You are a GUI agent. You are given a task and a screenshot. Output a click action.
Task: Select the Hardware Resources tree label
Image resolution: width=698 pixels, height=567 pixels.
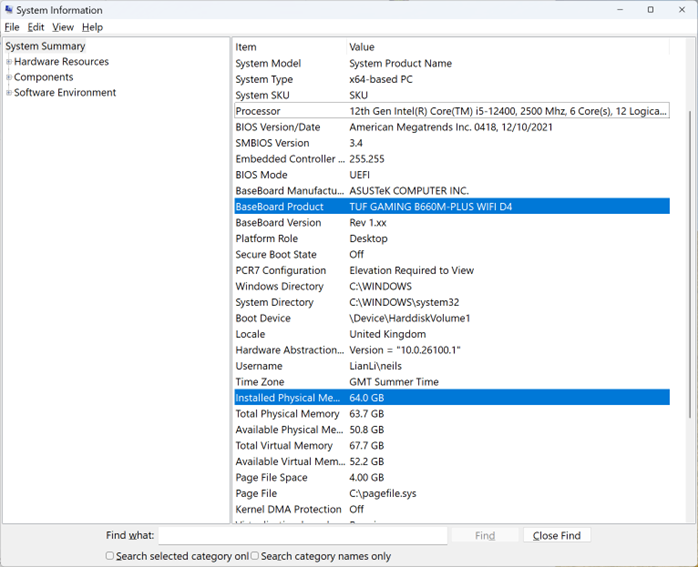(61, 61)
